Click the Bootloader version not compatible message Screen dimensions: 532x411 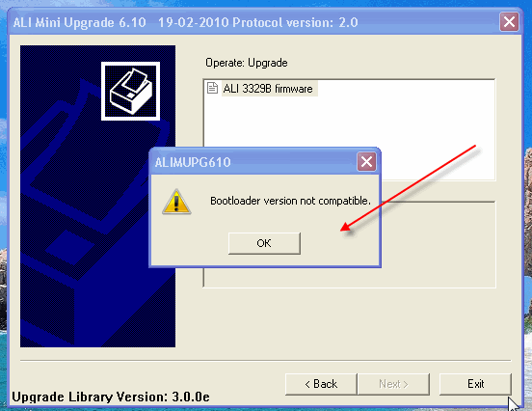[290, 201]
